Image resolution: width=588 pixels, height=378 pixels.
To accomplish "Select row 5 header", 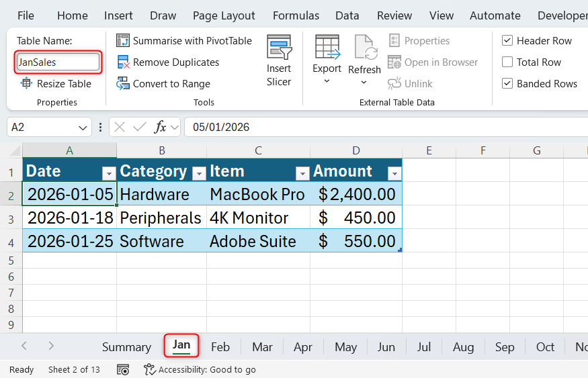I will (11, 261).
